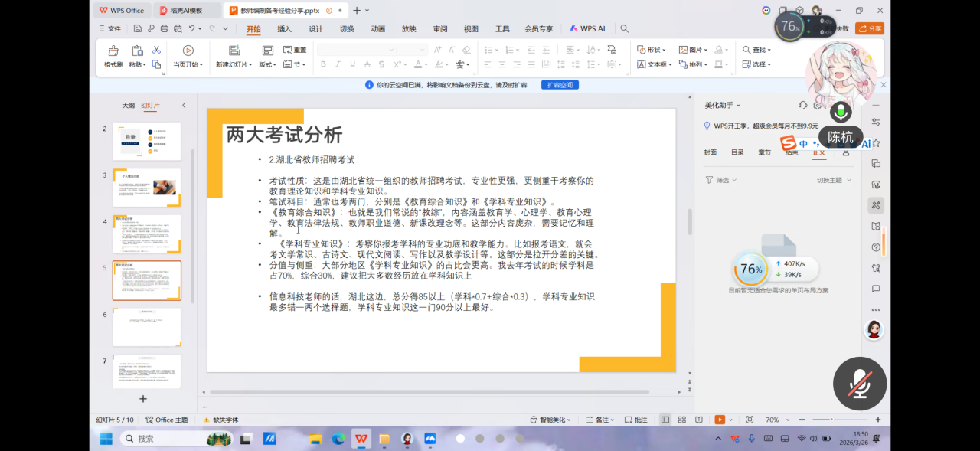Click the 扩容空间 expand storage button
Image resolution: width=980 pixels, height=451 pixels.
560,85
